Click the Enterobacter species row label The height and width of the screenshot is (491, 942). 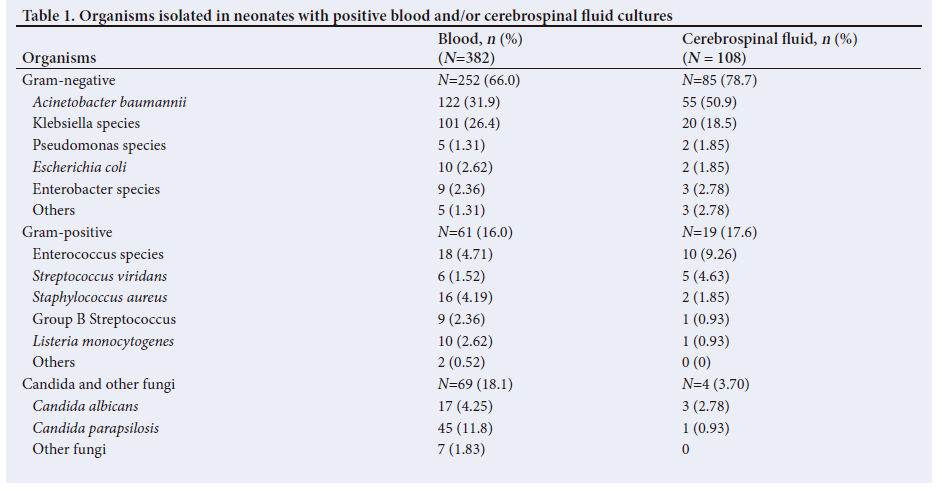(96, 189)
